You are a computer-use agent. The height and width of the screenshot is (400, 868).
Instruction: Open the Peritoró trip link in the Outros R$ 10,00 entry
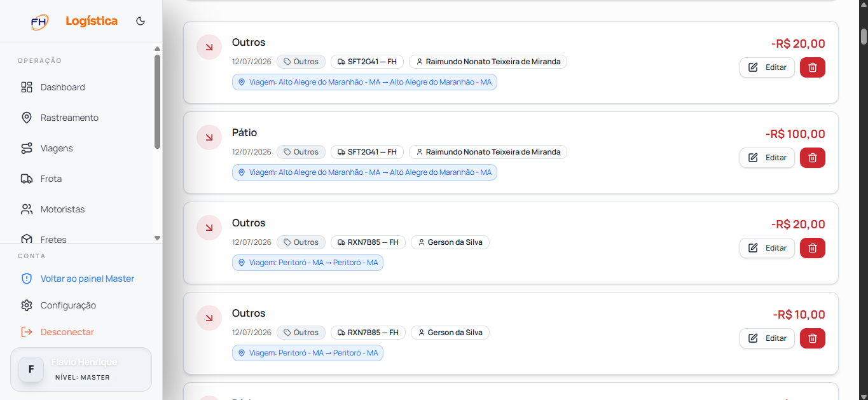pyautogui.click(x=308, y=353)
